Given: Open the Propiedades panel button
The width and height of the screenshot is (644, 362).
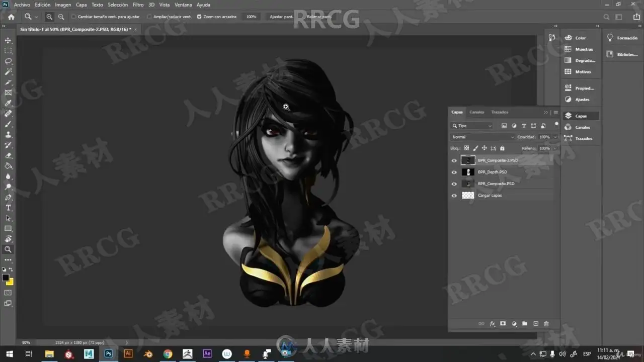Looking at the screenshot, I should 580,88.
